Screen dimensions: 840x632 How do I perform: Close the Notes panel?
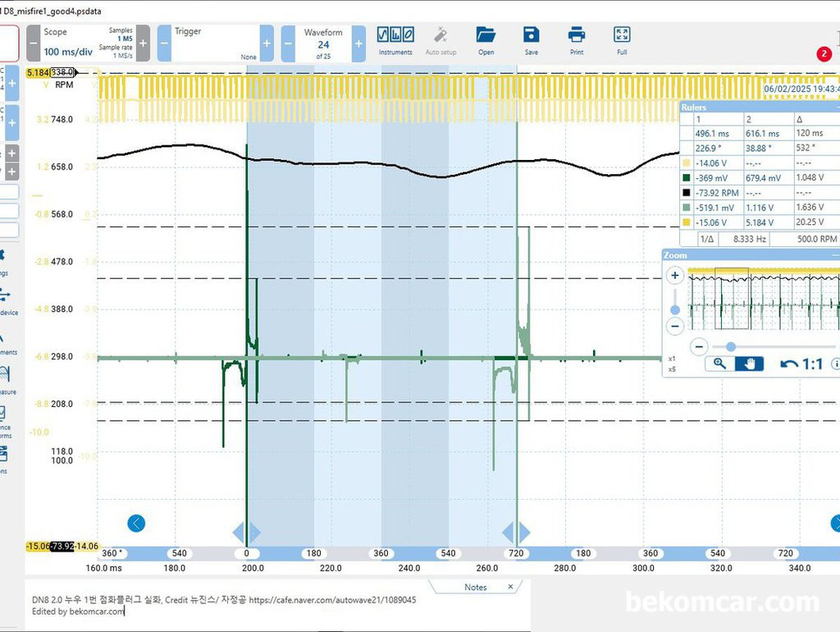pos(510,586)
